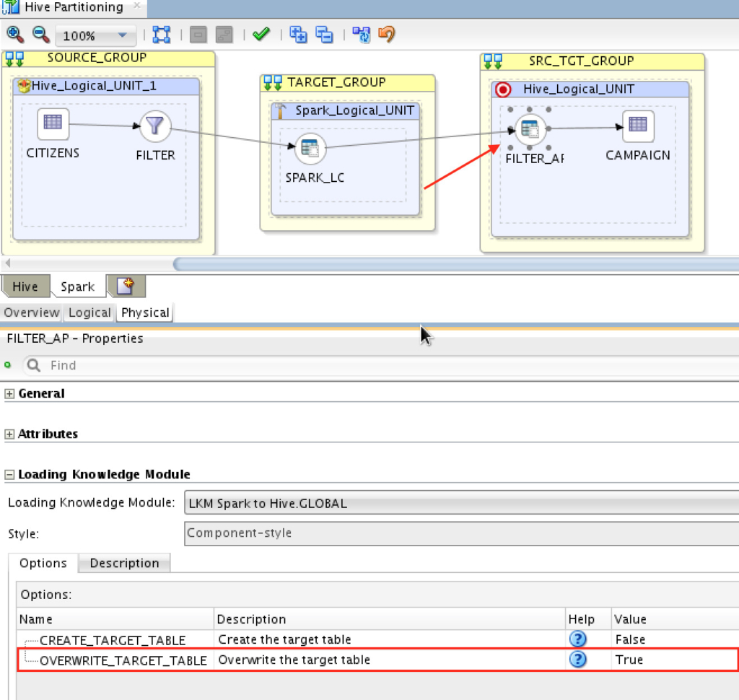The image size is (739, 700).
Task: Open the Loading Knowledge Module dropdown
Action: coord(461,503)
